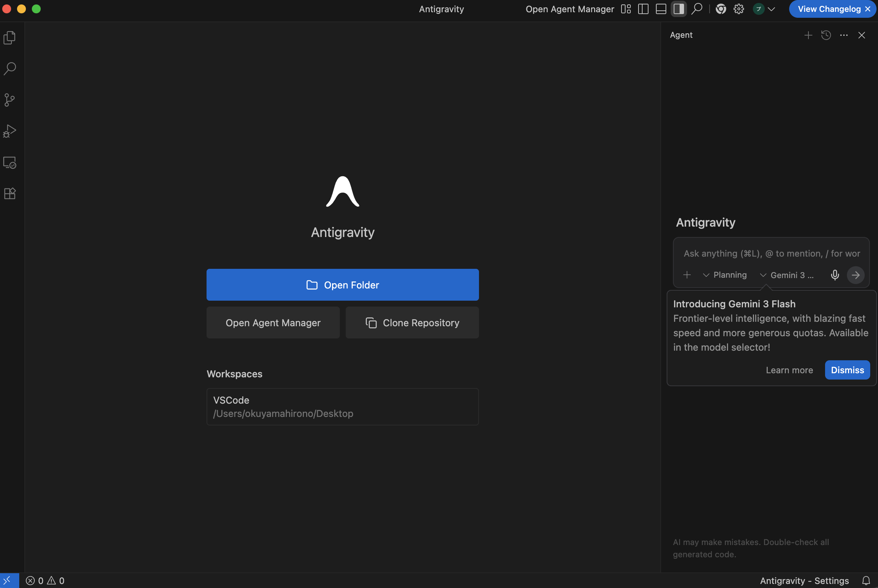Open the Explorer sidebar icon
878x588 pixels.
pyautogui.click(x=10, y=37)
